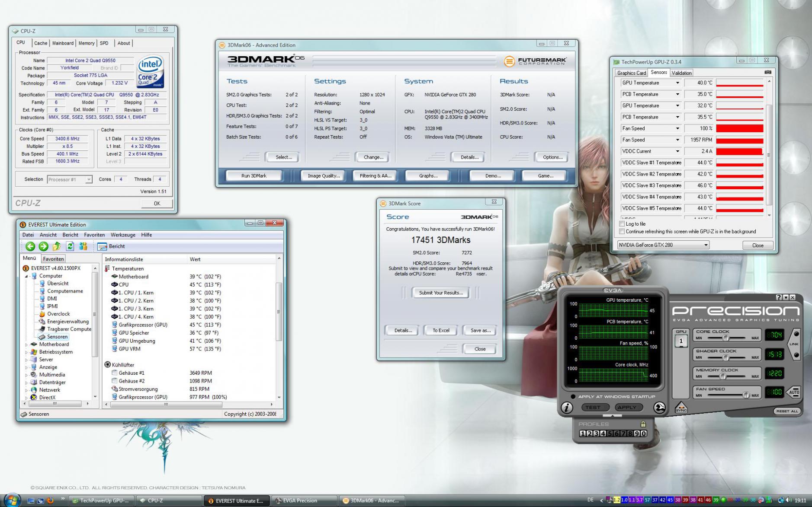This screenshot has height=507, width=812.
Task: Collapse the Computer tree node
Action: [26, 276]
